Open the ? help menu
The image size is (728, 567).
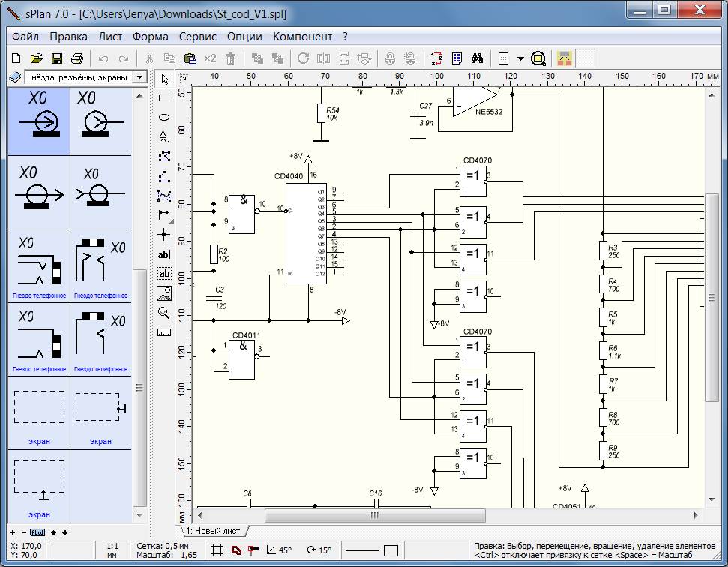[x=345, y=37]
